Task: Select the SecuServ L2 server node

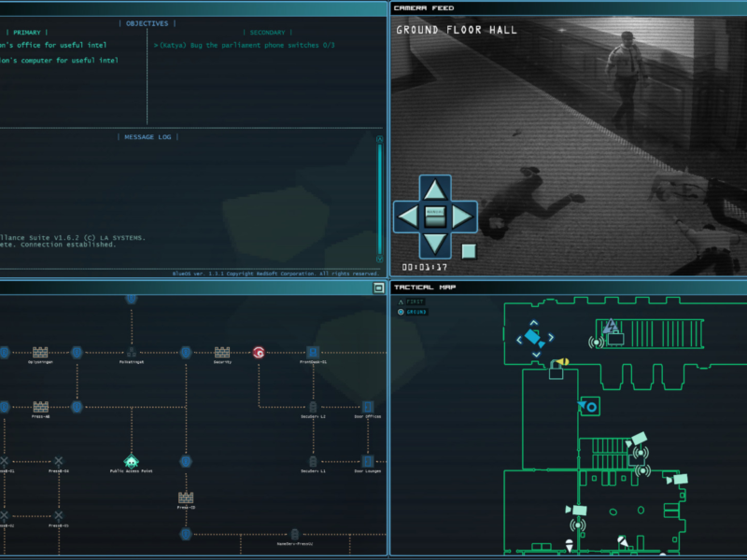Action: click(312, 405)
